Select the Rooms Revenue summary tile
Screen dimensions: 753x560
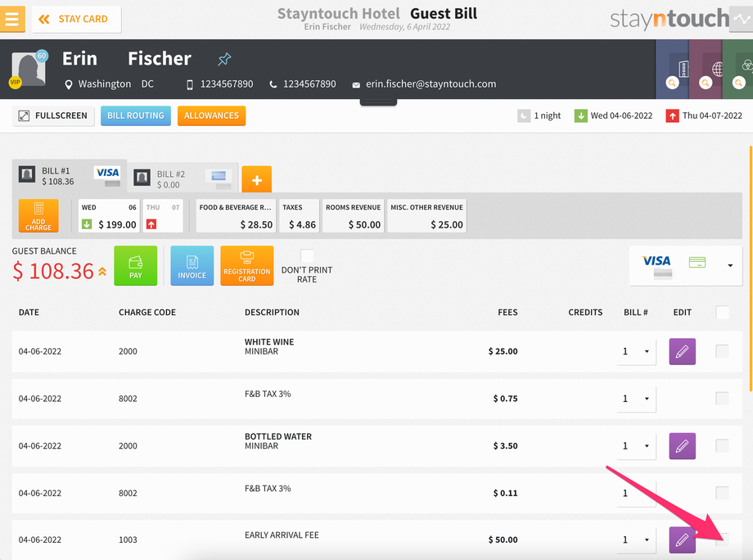coord(353,215)
